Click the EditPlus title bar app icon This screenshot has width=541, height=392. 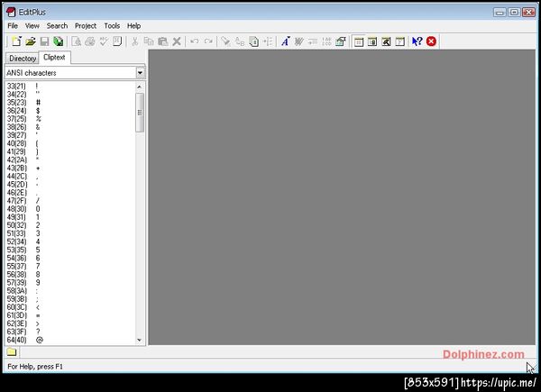(x=11, y=12)
